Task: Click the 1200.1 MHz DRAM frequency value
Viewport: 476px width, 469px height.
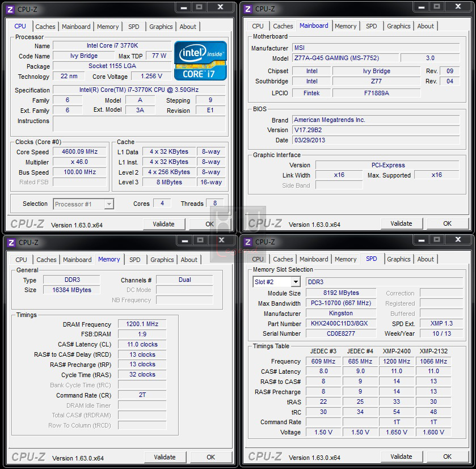Action: [x=142, y=324]
